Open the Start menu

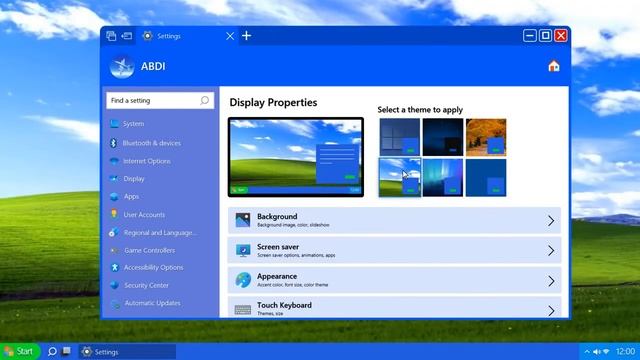[x=20, y=351]
